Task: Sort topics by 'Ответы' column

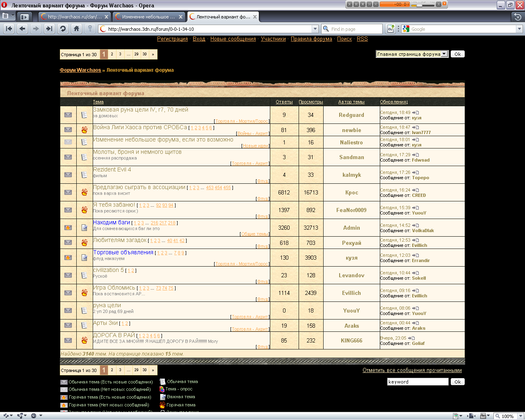Action: [x=284, y=102]
